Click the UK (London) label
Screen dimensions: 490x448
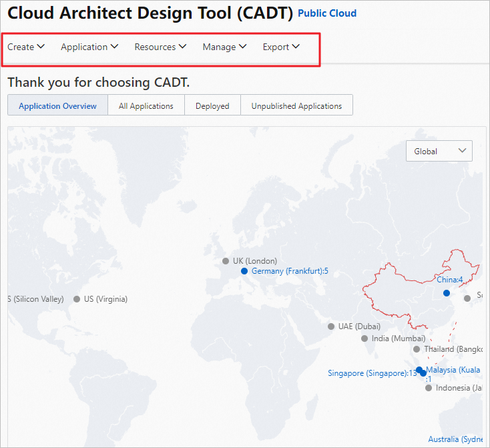(x=255, y=261)
